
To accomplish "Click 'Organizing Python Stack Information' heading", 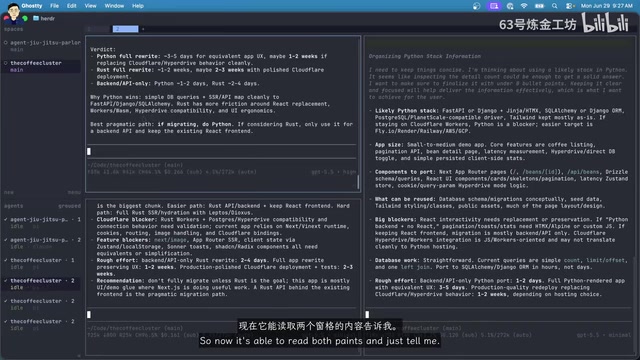I will tap(424, 56).
